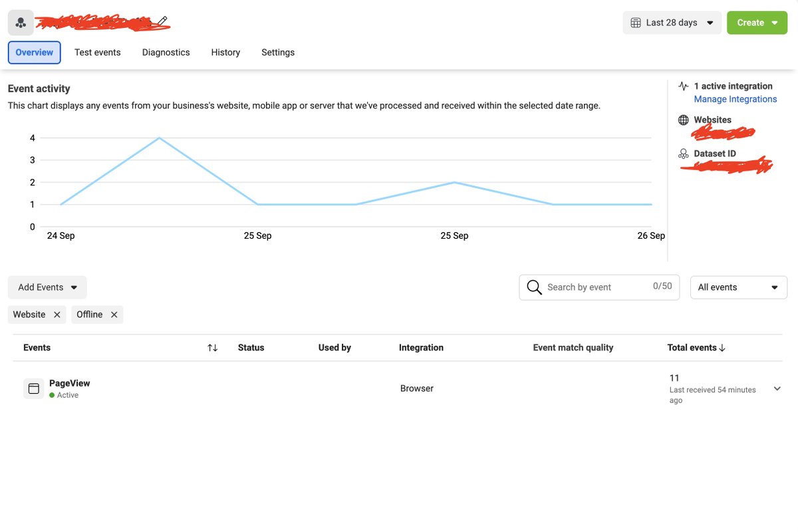Image resolution: width=798 pixels, height=532 pixels.
Task: Click the total events count 11
Action: [x=674, y=378]
